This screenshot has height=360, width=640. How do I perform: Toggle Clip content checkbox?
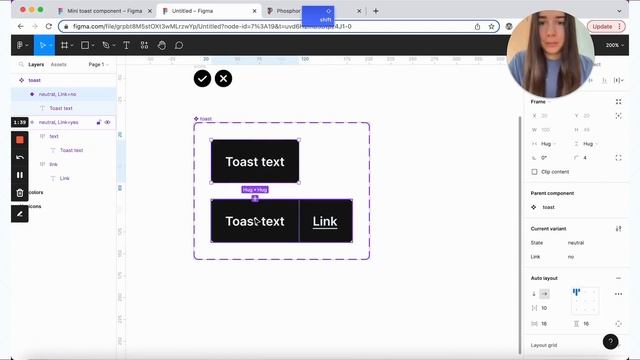click(534, 172)
